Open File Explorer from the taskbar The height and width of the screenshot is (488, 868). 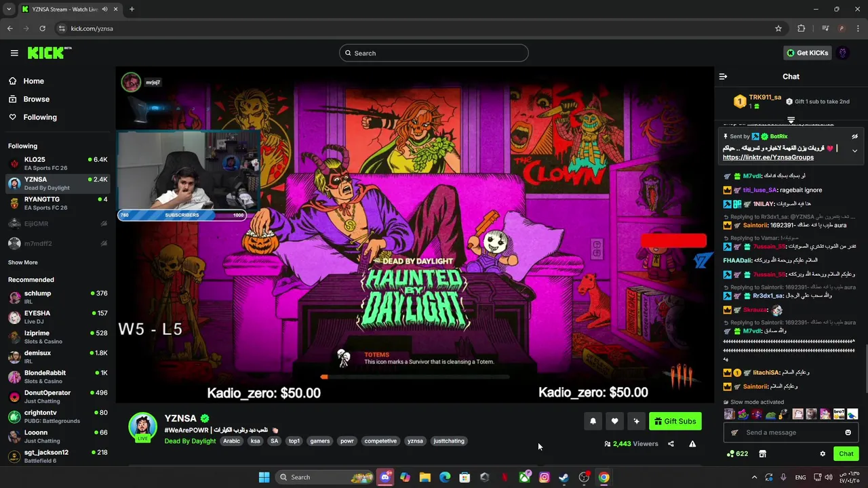point(425,477)
